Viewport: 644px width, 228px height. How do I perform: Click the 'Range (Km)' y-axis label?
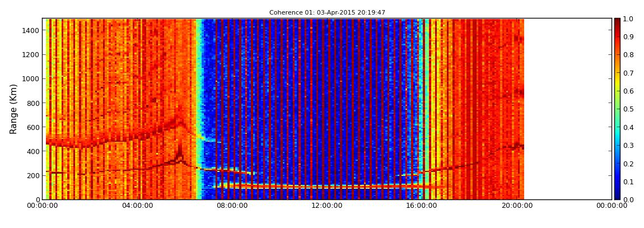[x=13, y=109]
